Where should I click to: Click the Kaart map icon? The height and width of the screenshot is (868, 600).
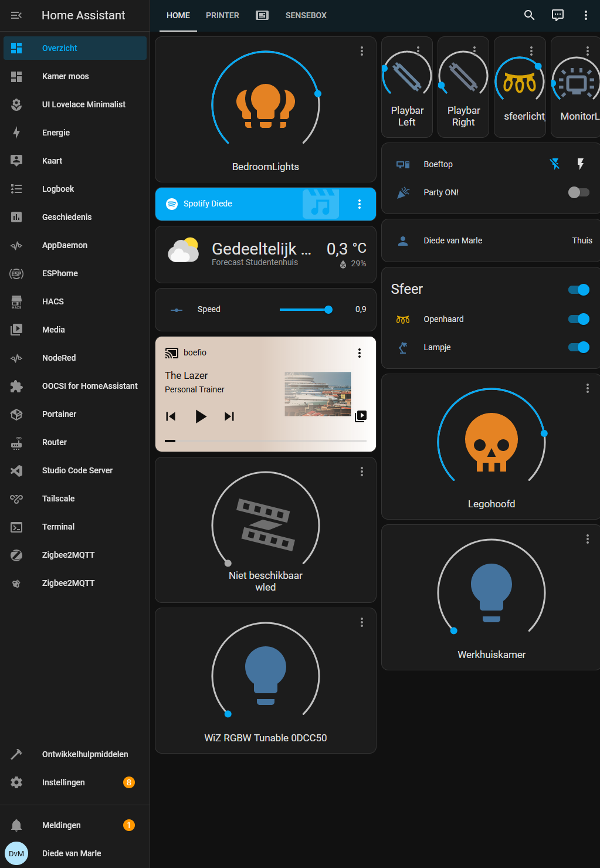(x=16, y=161)
